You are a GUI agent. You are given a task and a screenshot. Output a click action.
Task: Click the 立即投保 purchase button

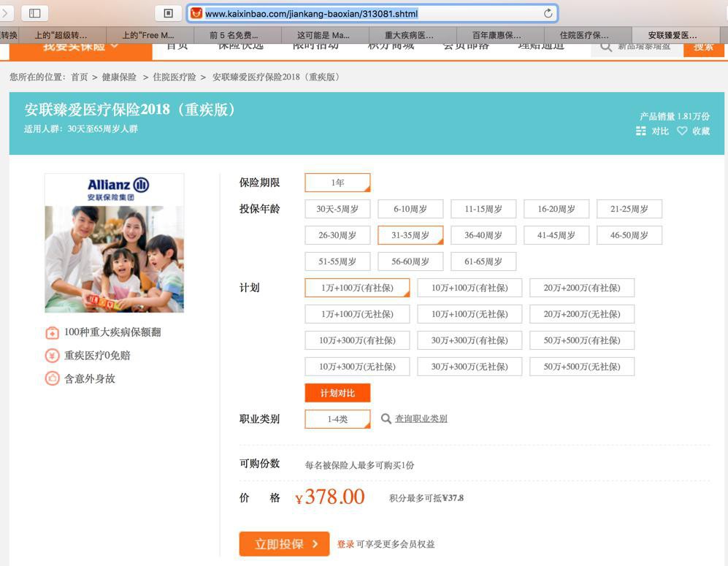pos(284,543)
